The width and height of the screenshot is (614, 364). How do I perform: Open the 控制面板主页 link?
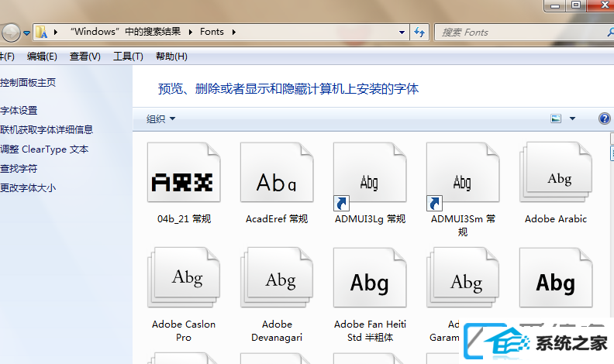[28, 83]
